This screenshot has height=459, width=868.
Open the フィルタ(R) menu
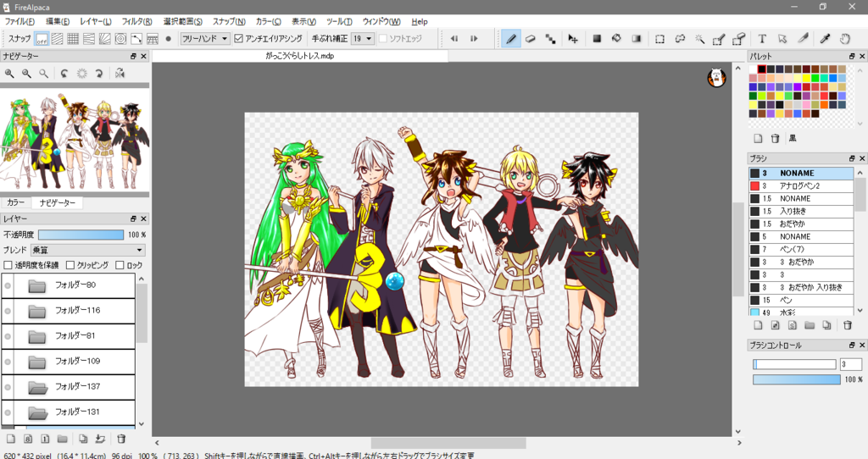click(x=136, y=21)
